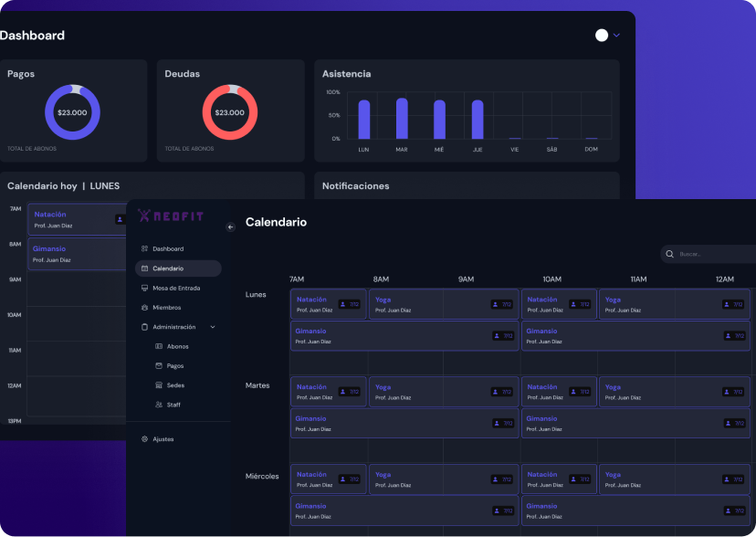Open the Martes 8AM Yoga class card

coord(405,392)
